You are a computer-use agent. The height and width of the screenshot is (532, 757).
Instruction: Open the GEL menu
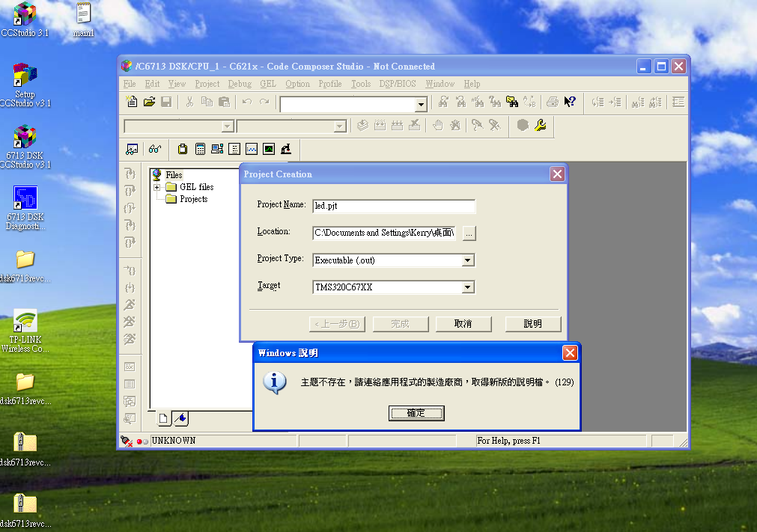coord(268,84)
